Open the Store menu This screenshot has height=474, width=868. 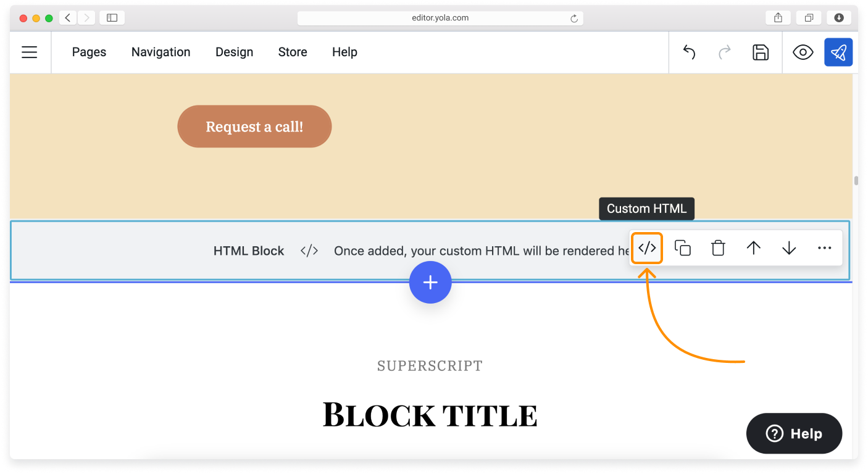tap(293, 52)
